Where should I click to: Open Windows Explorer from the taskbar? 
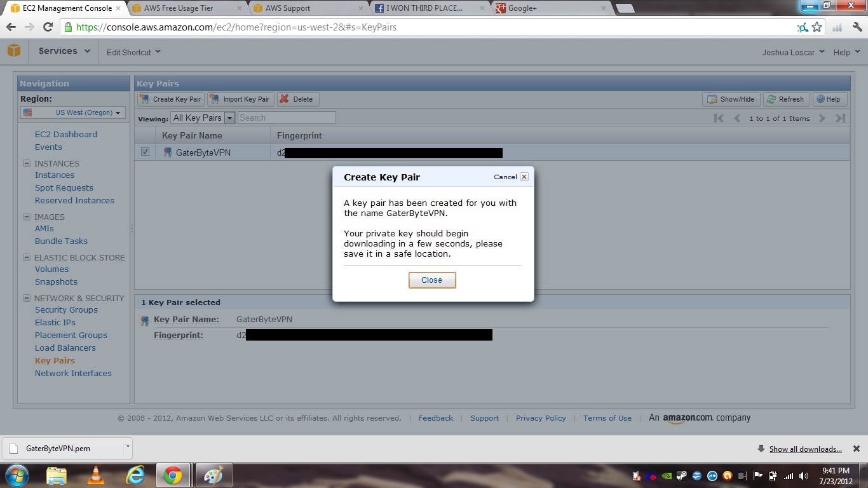pos(57,475)
